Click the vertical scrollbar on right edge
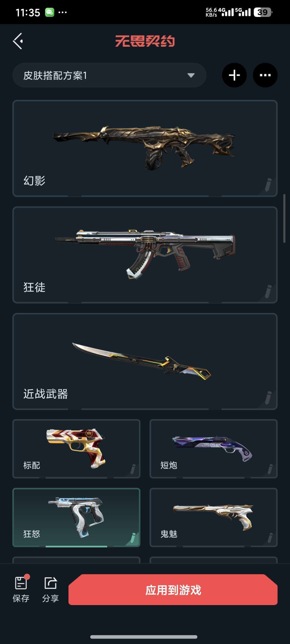The image size is (290, 644). click(x=284, y=218)
